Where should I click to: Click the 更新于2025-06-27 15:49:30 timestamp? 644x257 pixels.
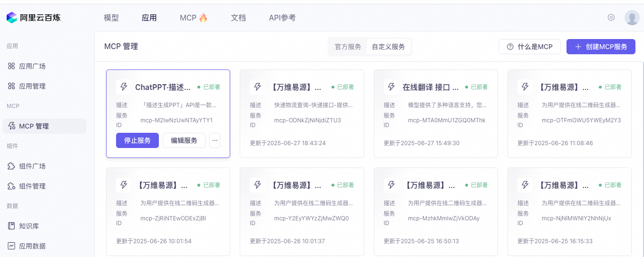coord(421,143)
